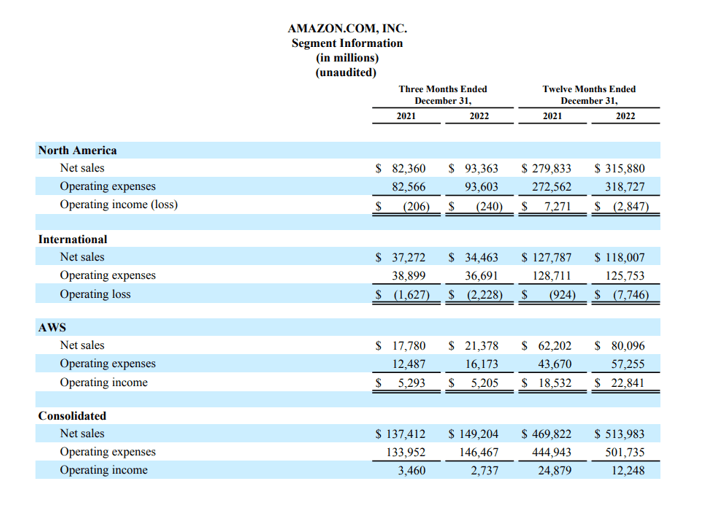Click Consolidated operating income 24,879

[x=555, y=470]
